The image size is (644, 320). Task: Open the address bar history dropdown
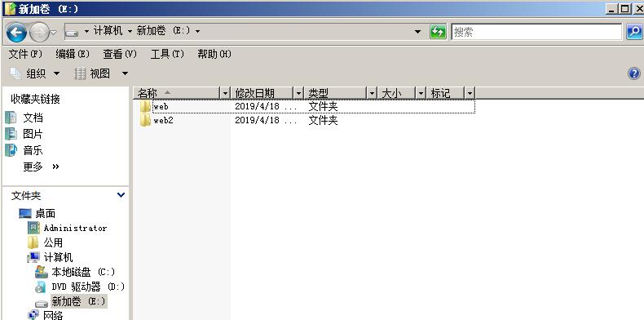click(417, 32)
